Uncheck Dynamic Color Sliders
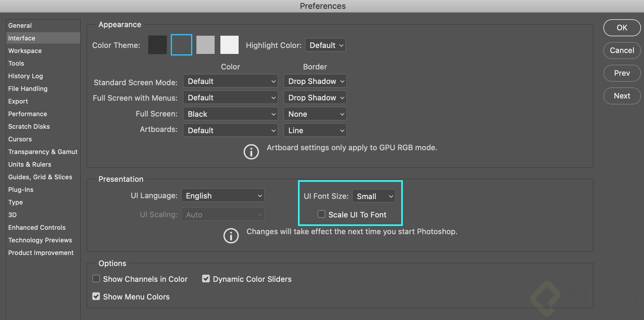Screen dimensions: 644x320 coord(206,279)
